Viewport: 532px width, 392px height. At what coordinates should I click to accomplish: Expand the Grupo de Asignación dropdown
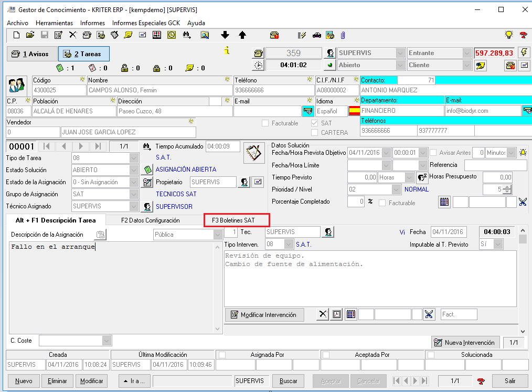(134, 194)
